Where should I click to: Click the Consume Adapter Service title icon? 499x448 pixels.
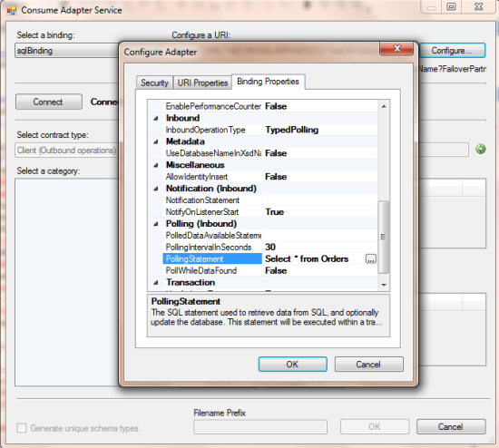point(12,10)
